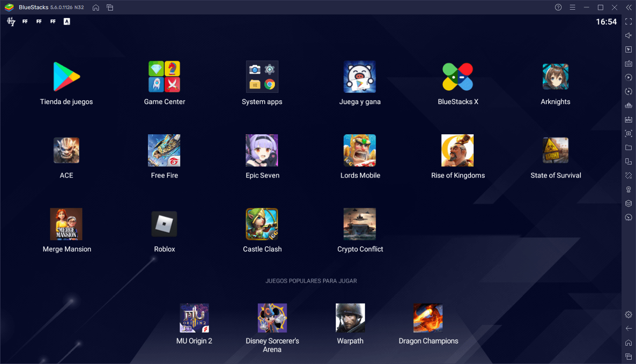636x364 pixels.
Task: Open Rise of Kingdoms
Action: [x=458, y=150]
